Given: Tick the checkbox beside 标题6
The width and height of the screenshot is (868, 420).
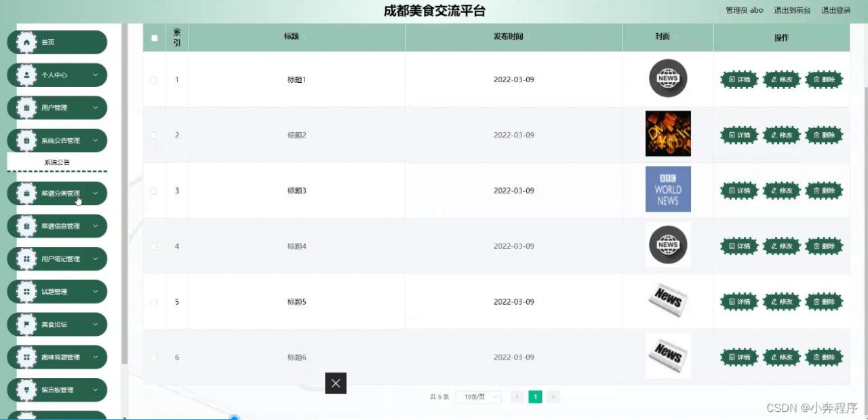Looking at the screenshot, I should 154,357.
